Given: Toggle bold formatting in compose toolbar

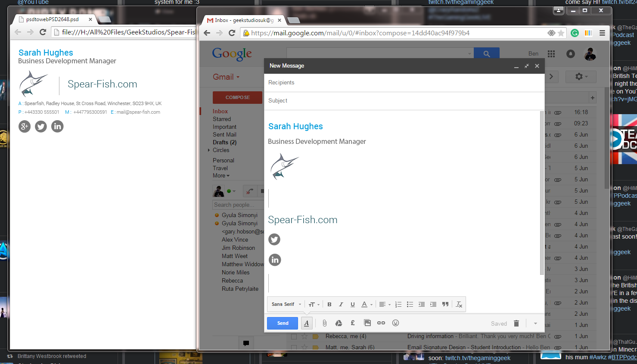Looking at the screenshot, I should coord(329,305).
